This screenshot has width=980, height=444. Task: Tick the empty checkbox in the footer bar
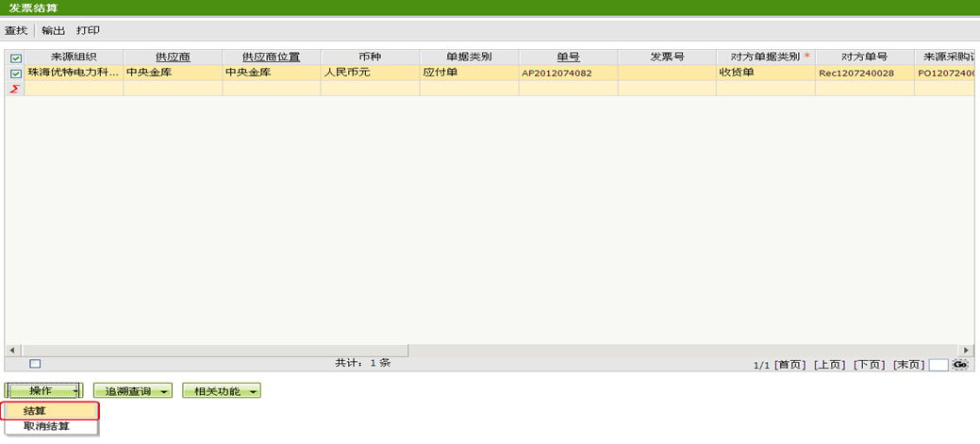point(35,364)
